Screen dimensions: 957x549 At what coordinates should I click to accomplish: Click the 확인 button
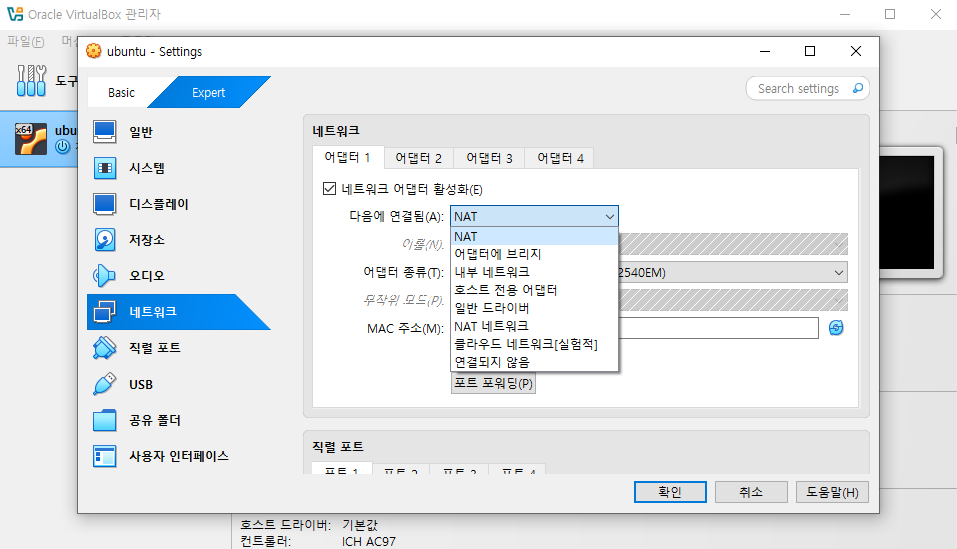(670, 492)
